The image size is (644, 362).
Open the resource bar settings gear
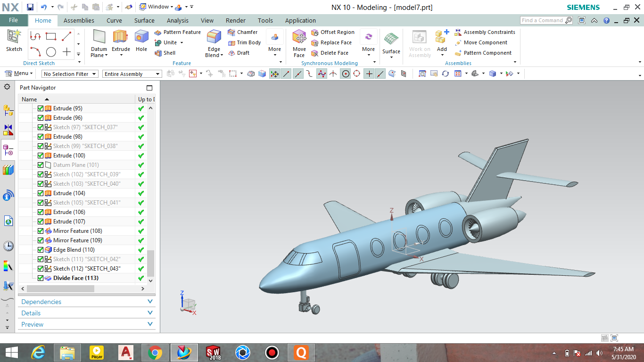pyautogui.click(x=7, y=87)
